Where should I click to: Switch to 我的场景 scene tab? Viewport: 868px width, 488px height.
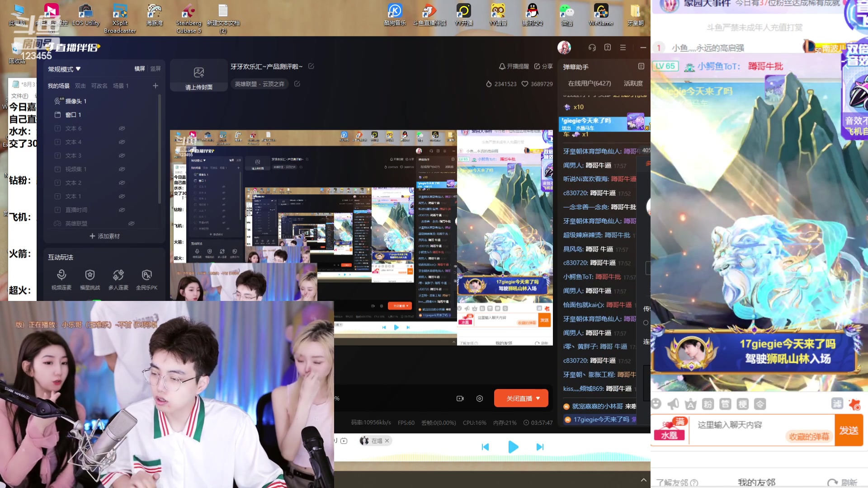tap(59, 86)
